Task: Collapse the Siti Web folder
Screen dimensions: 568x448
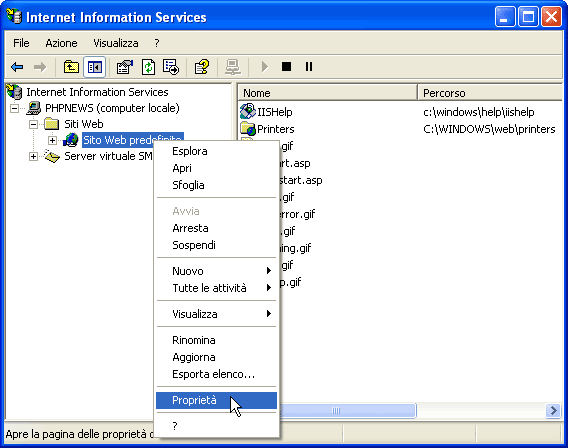Action: (x=33, y=124)
